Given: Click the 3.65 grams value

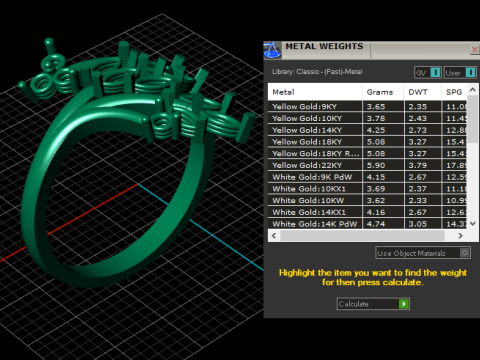Looking at the screenshot, I should pos(376,107).
